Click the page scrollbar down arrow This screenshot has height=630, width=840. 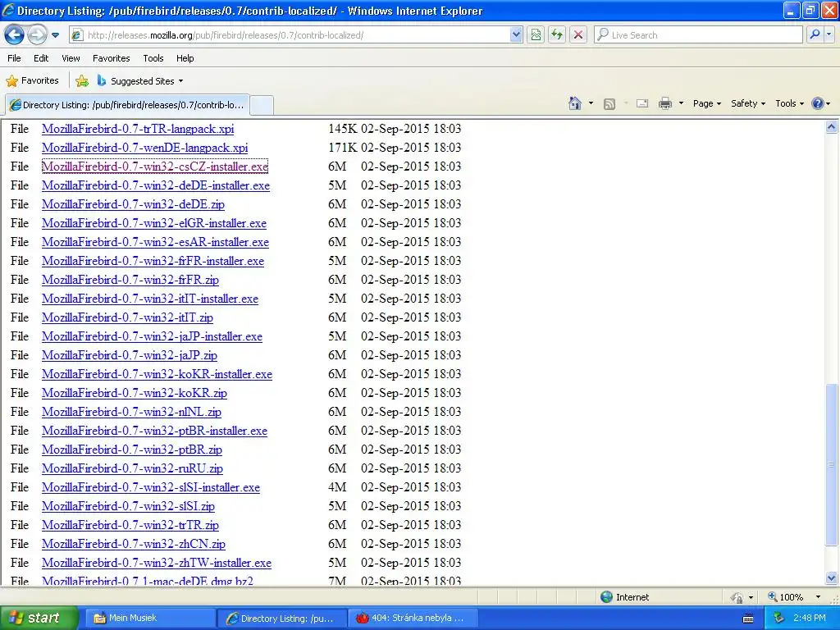pyautogui.click(x=832, y=577)
